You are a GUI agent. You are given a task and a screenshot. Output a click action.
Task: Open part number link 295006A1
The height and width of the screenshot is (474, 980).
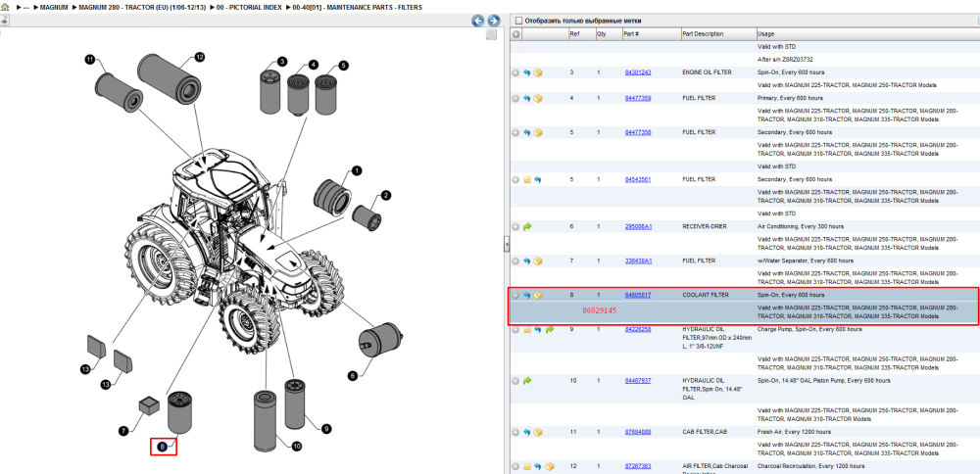[x=638, y=226]
